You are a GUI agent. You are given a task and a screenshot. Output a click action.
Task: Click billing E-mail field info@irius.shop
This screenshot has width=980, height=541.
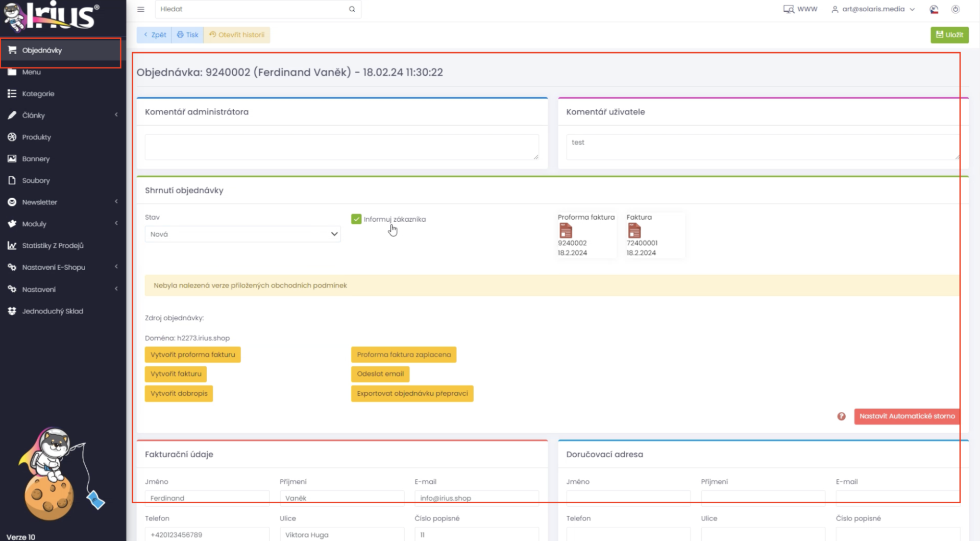pos(477,498)
